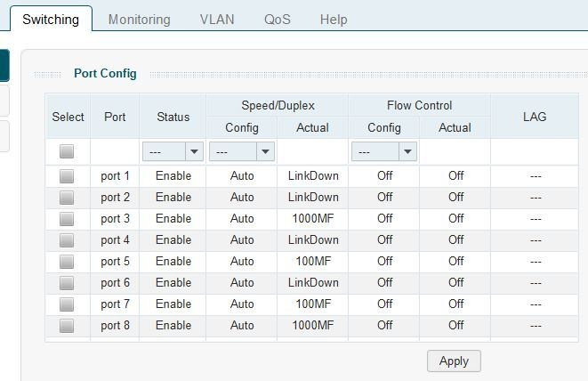Screen dimensions: 588x381
Task: Click the Apply button
Action: pyautogui.click(x=454, y=361)
